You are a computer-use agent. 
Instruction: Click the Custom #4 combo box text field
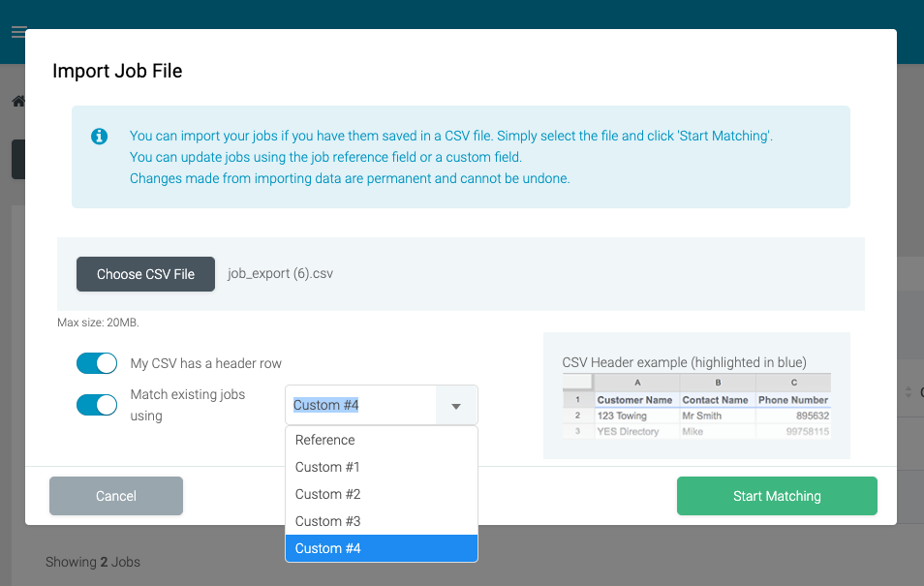click(360, 406)
